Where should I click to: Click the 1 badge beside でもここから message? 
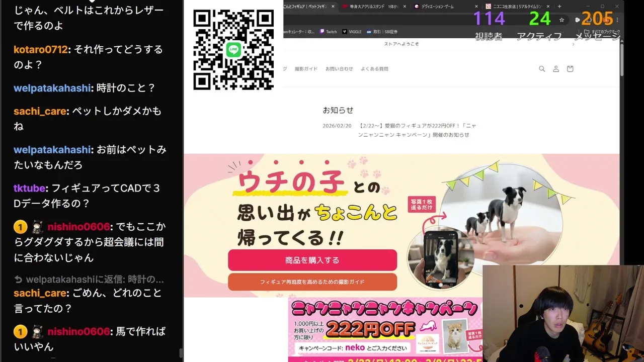coord(20,227)
